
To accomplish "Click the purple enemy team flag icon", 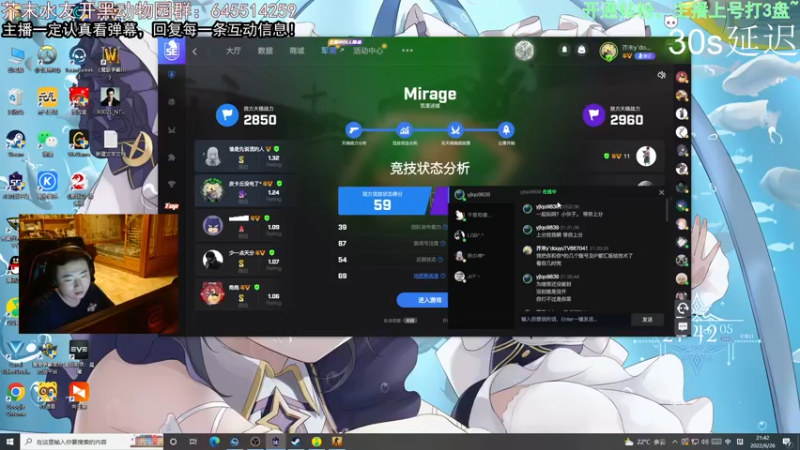I will [594, 115].
